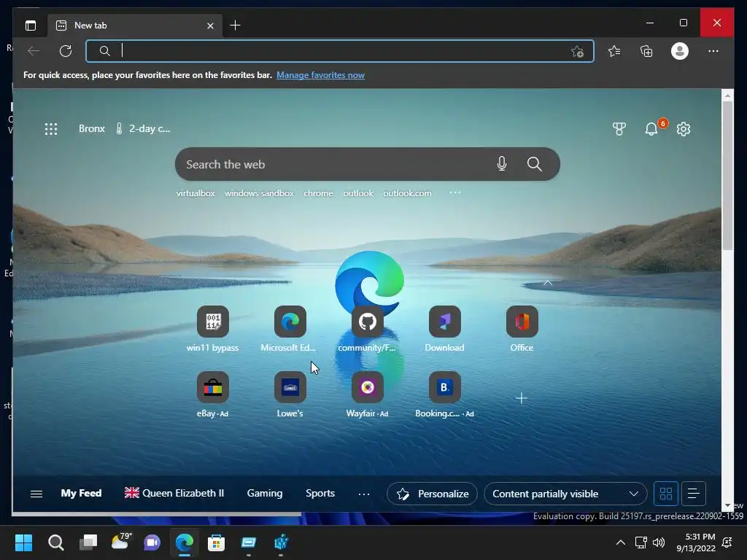Viewport: 747px width, 560px height.
Task: Switch feed to list view
Action: pos(694,494)
